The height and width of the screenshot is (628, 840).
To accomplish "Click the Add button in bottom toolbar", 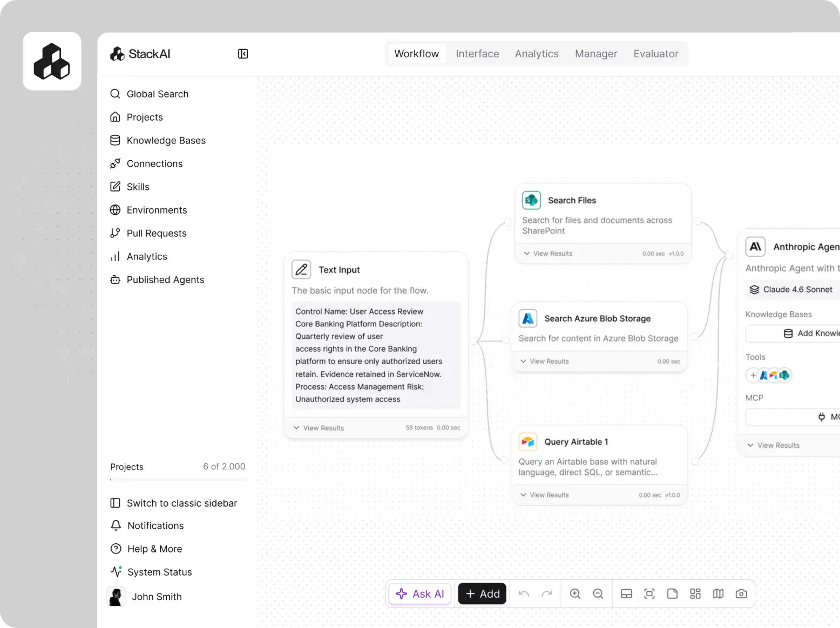I will point(482,594).
